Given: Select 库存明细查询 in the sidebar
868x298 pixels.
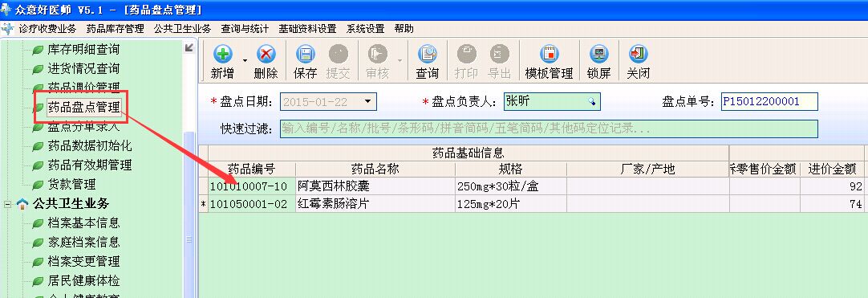Looking at the screenshot, I should coord(83,49).
